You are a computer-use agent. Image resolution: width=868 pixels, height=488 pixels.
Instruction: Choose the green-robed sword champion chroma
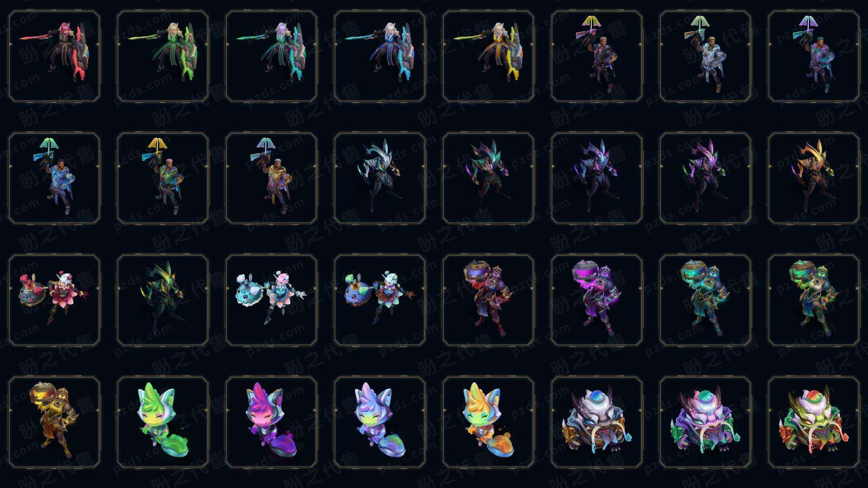tap(163, 56)
